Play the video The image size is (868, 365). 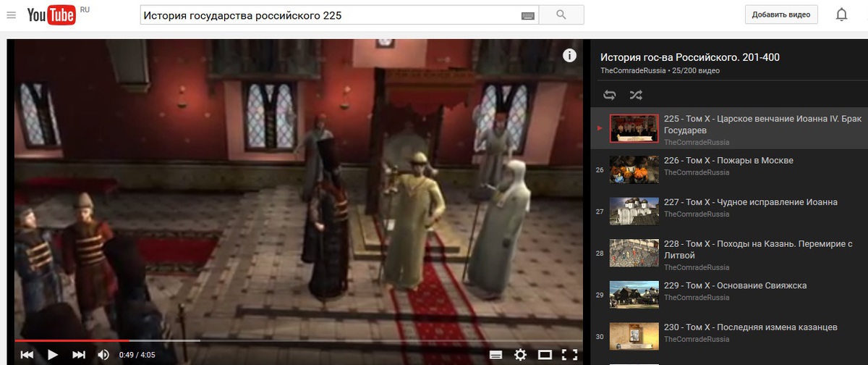52,355
